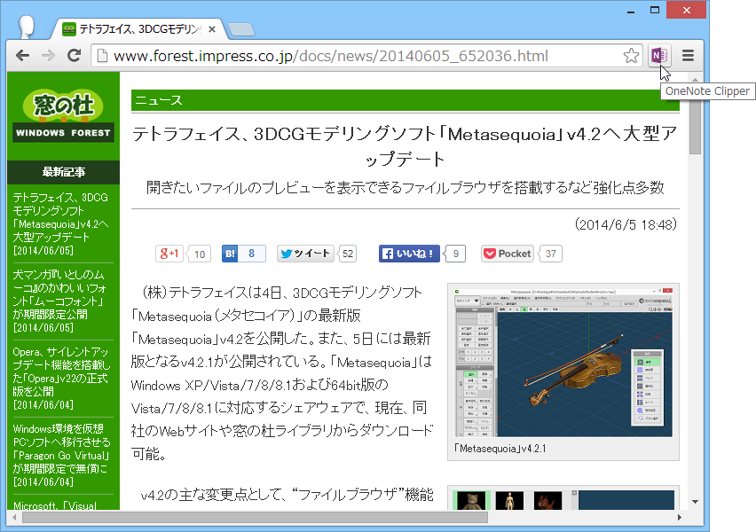
Task: Click the 窓の杜 WINDOWS FOREST logo
Action: tap(62, 114)
